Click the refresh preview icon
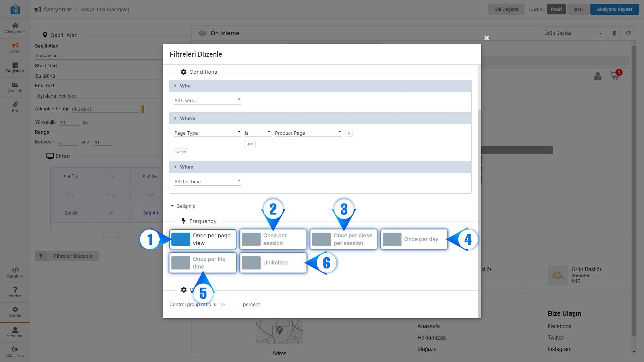Image resolution: width=644 pixels, height=362 pixels. pos(628,33)
